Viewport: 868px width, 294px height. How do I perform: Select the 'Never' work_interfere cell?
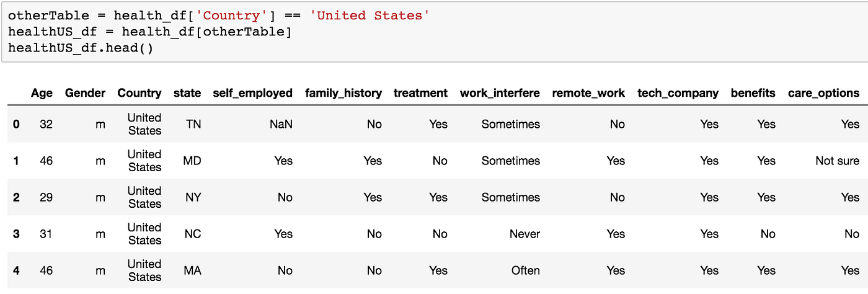point(525,234)
